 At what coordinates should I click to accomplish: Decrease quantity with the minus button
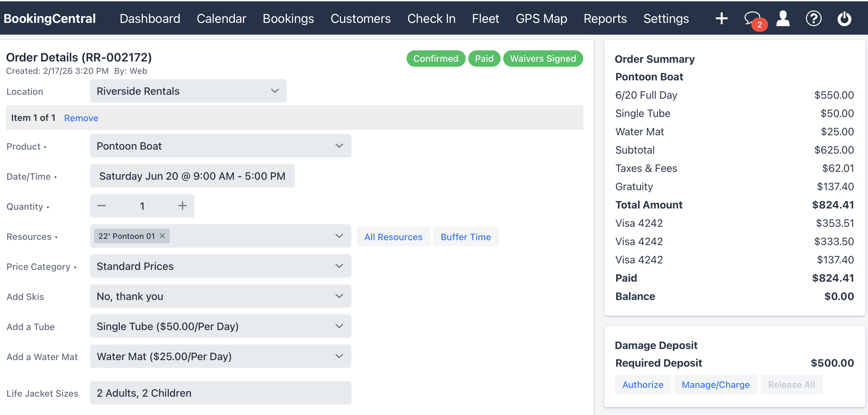(102, 206)
